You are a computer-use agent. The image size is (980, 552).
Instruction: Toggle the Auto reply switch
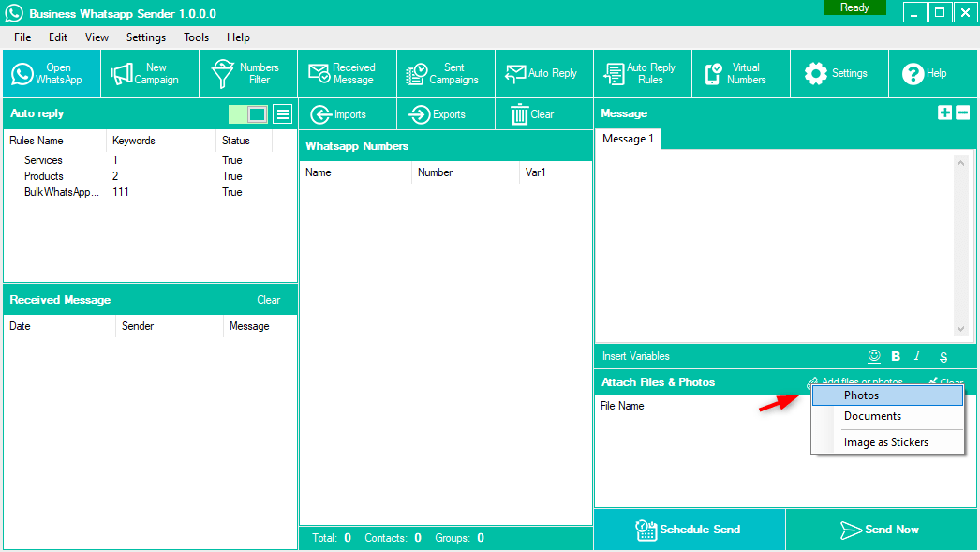pos(248,114)
